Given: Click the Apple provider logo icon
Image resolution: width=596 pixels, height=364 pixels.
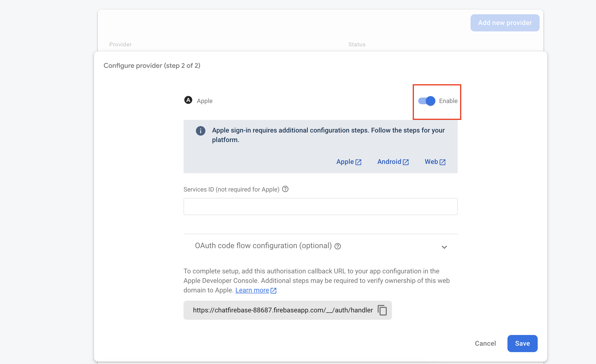Looking at the screenshot, I should pyautogui.click(x=188, y=100).
